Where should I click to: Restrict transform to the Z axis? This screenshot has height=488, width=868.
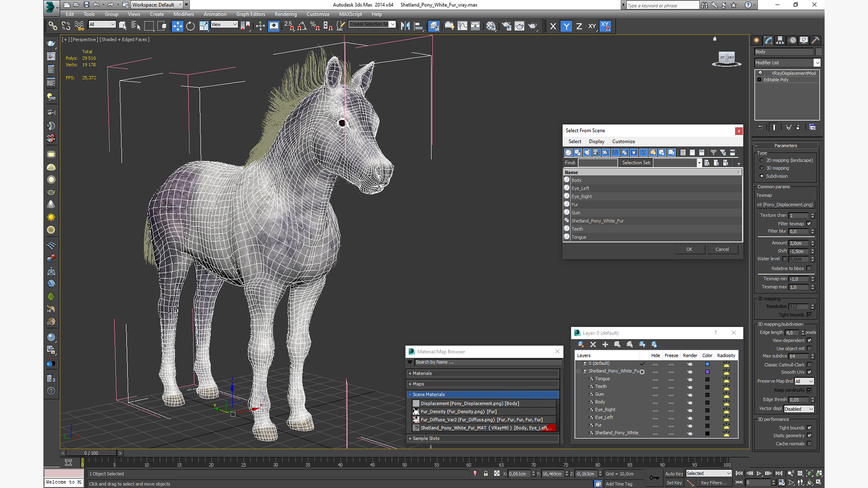[x=579, y=26]
